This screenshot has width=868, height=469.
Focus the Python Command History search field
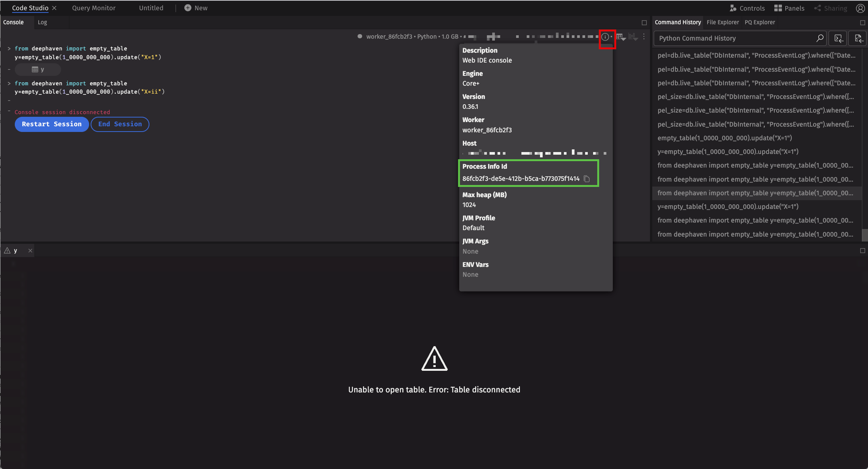tap(732, 38)
